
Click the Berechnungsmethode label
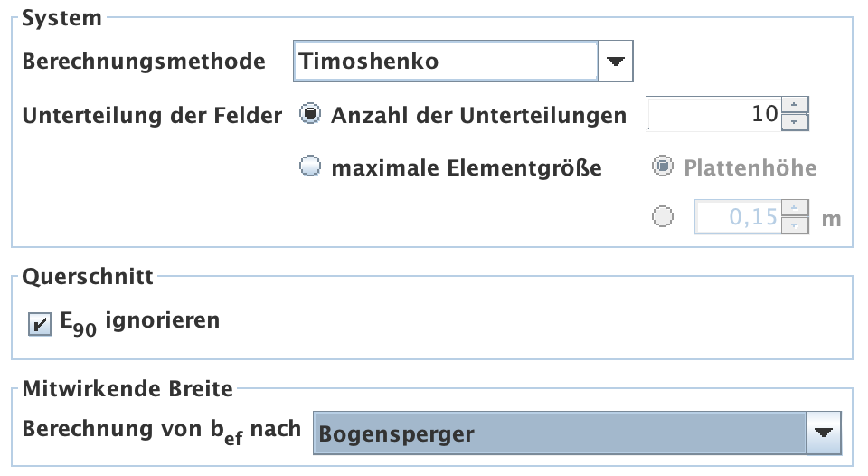pos(144,62)
